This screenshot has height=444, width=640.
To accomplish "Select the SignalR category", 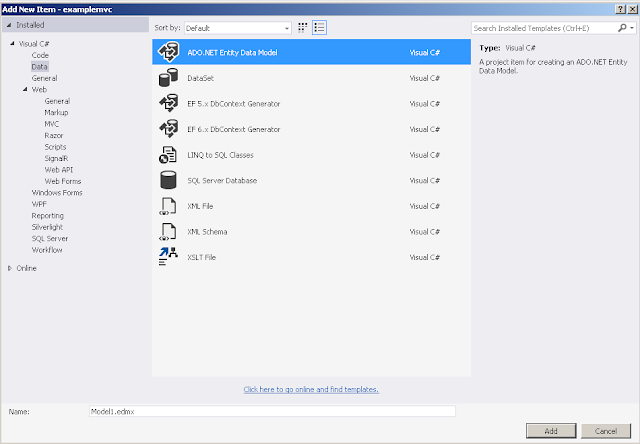I will click(x=56, y=158).
